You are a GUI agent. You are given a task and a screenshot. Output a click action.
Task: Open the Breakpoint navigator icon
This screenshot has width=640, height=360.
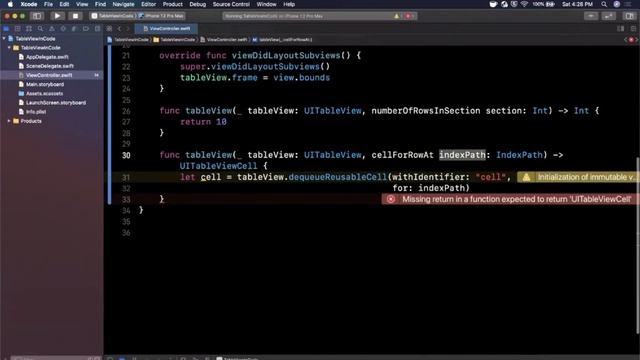[86, 29]
